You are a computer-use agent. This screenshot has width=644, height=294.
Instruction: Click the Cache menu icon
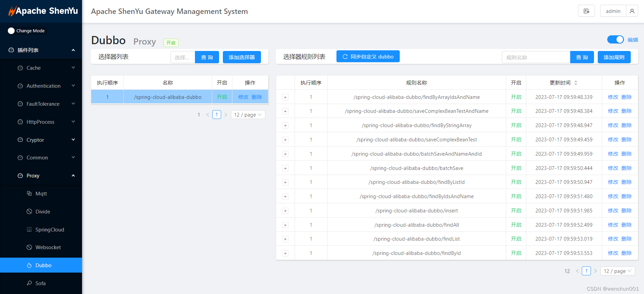coord(20,68)
